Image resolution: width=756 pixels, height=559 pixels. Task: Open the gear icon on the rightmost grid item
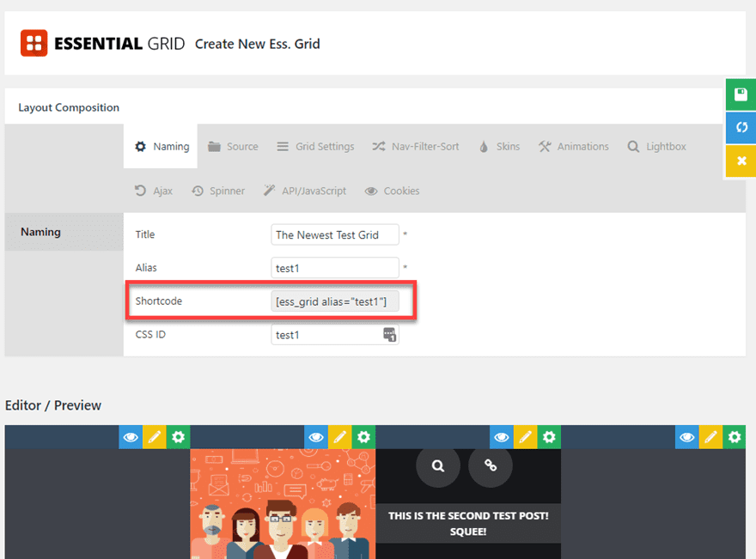tap(735, 437)
